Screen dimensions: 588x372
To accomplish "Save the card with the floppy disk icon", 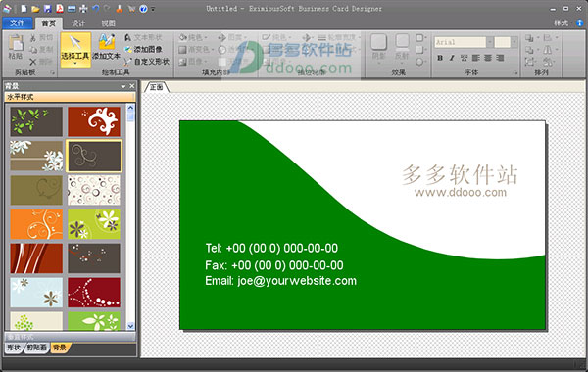I will (47, 9).
